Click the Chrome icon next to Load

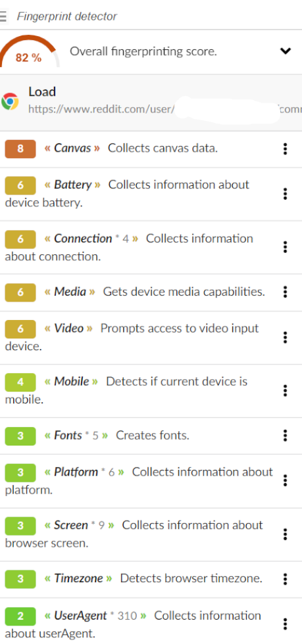(10, 101)
